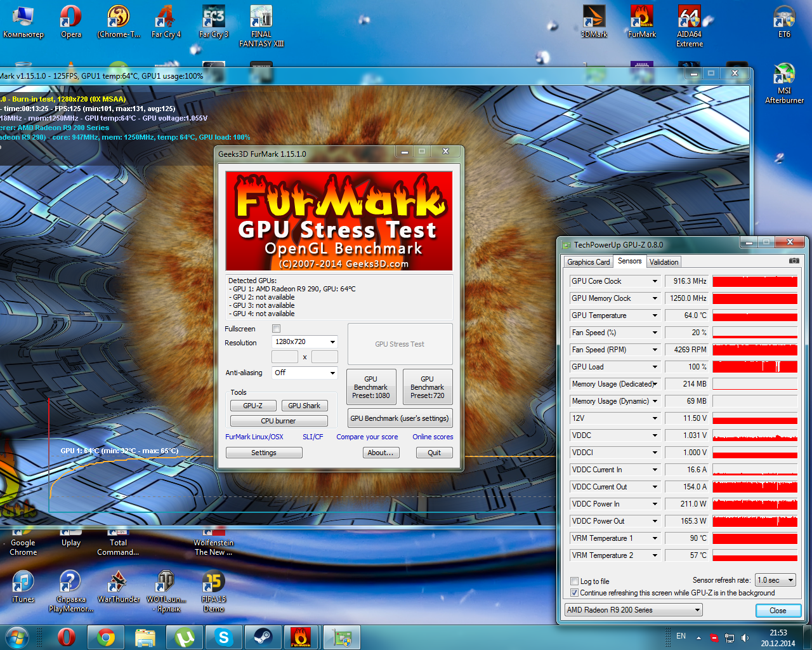Click the GPU-Z tool button in FurMark

[x=252, y=406]
